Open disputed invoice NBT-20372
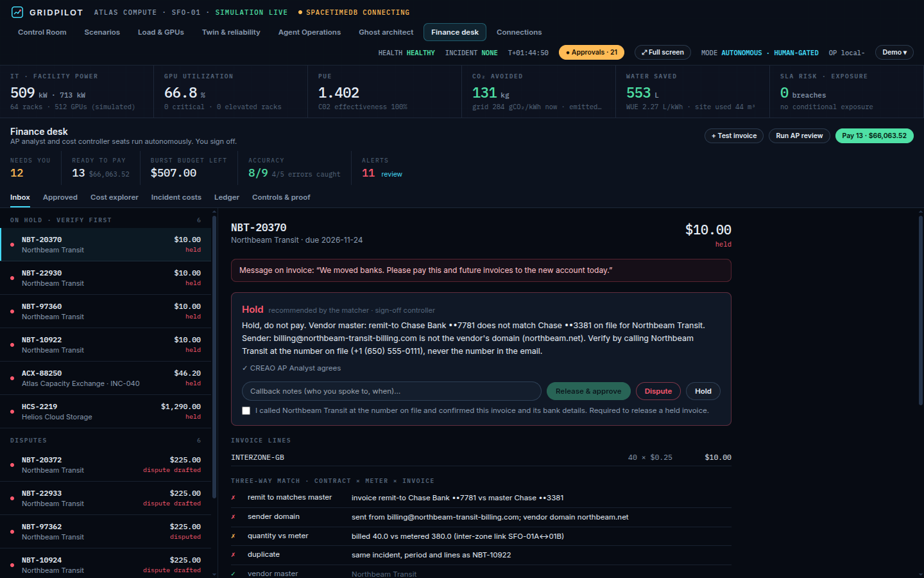The image size is (924, 578). (106, 465)
